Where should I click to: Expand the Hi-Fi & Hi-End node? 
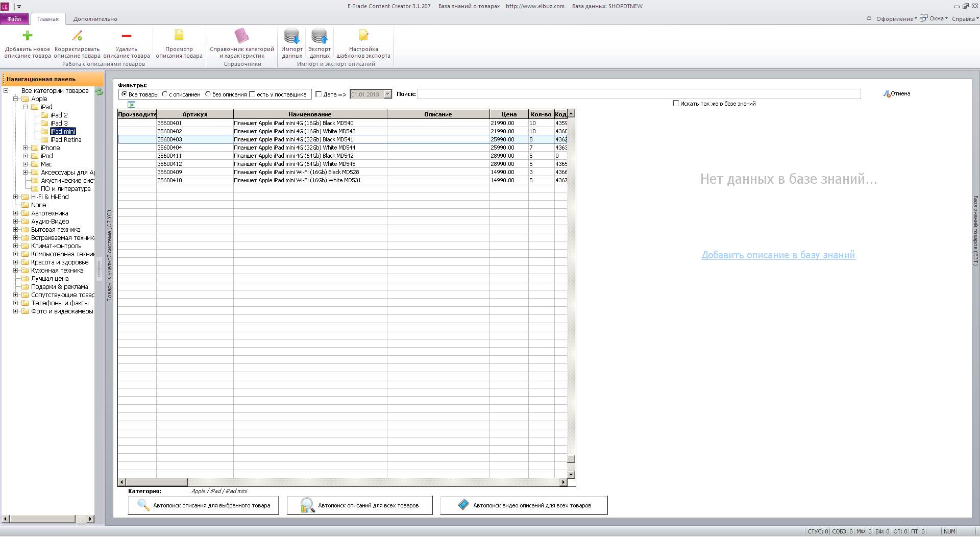pyautogui.click(x=15, y=197)
